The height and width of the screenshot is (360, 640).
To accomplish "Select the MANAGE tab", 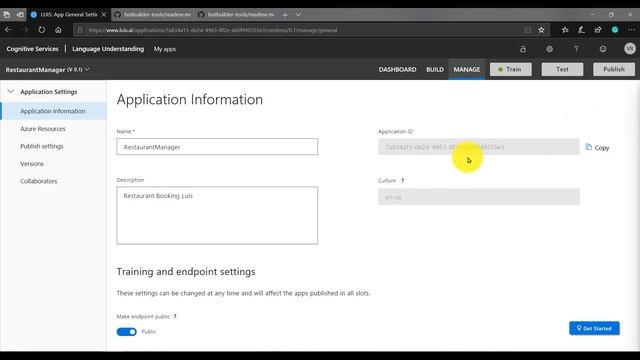I will coord(467,69).
